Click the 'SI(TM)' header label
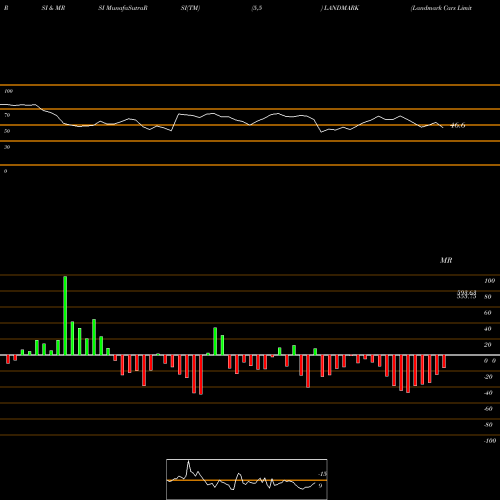 tap(190, 8)
